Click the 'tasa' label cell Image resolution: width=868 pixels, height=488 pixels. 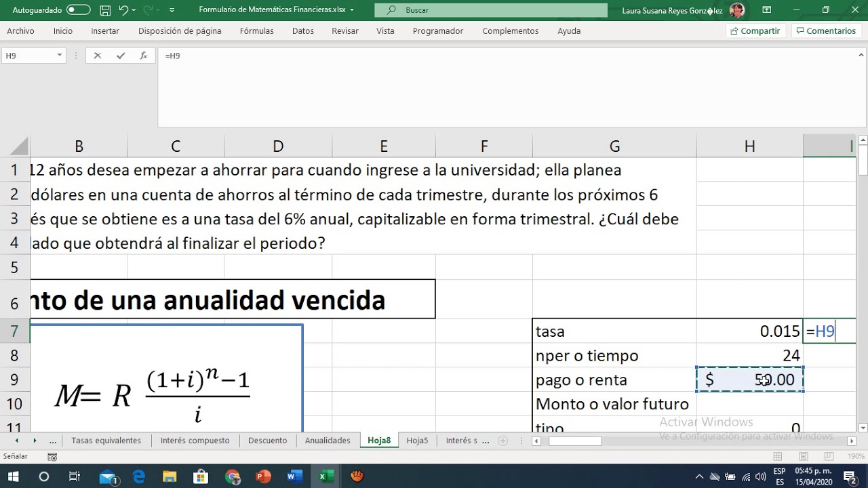[x=614, y=331]
